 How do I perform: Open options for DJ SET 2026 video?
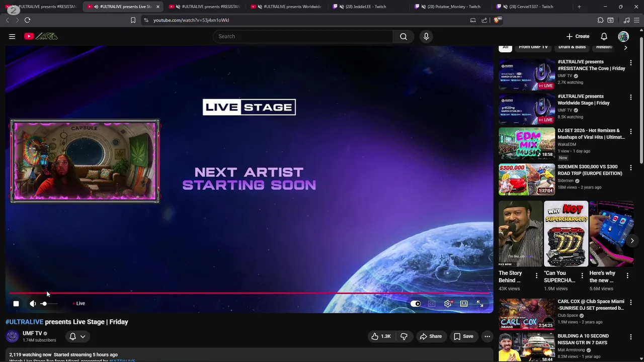coord(631,131)
